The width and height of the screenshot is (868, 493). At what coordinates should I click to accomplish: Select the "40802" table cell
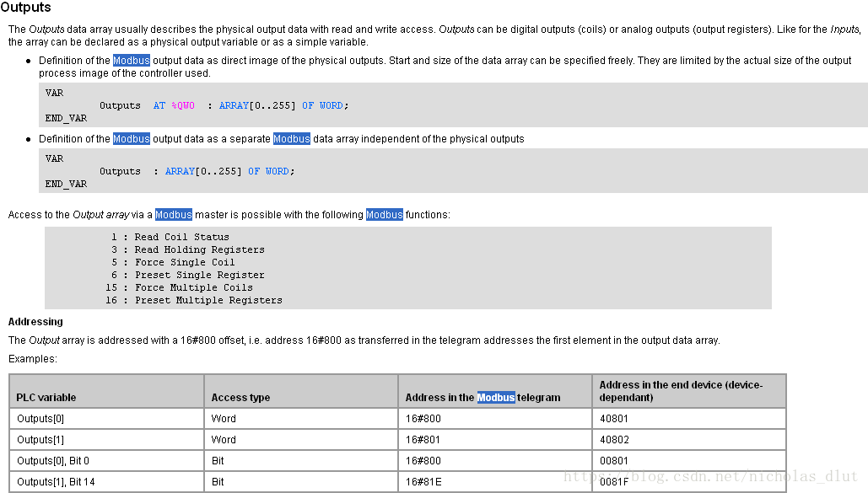click(613, 440)
